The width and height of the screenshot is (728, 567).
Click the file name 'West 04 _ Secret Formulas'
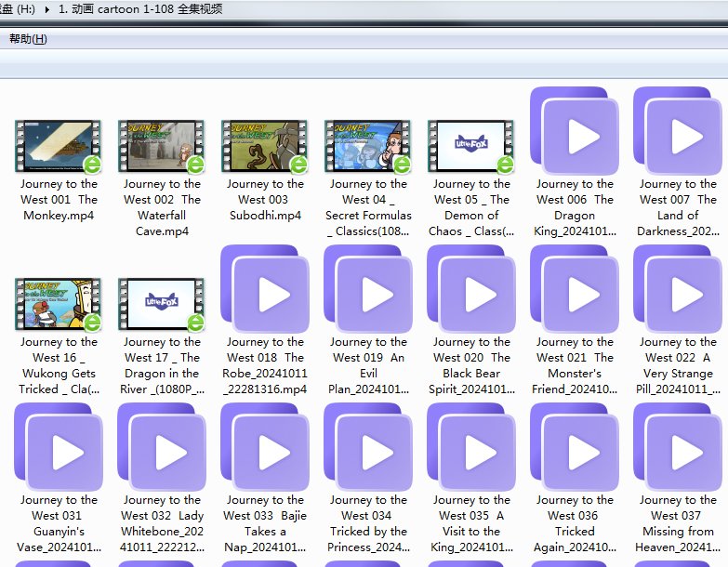(368, 207)
